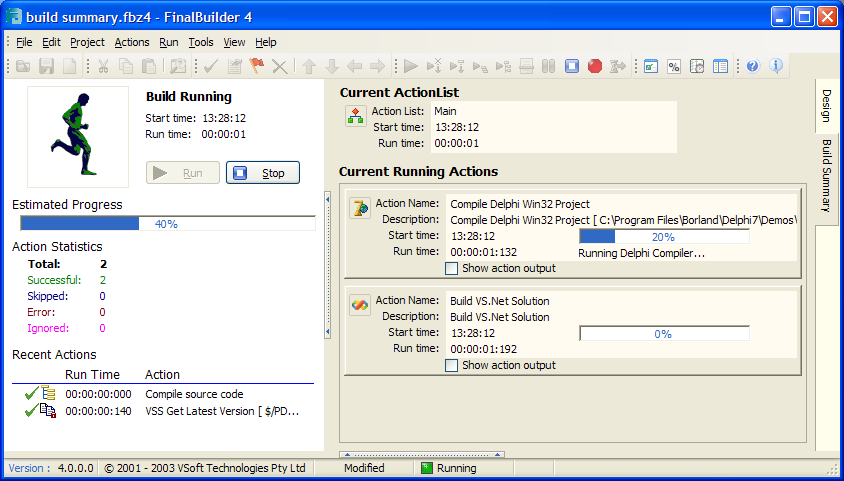Image resolution: width=844 pixels, height=481 pixels.
Task: Click the blue Stop square toolbar icon
Action: 572,66
